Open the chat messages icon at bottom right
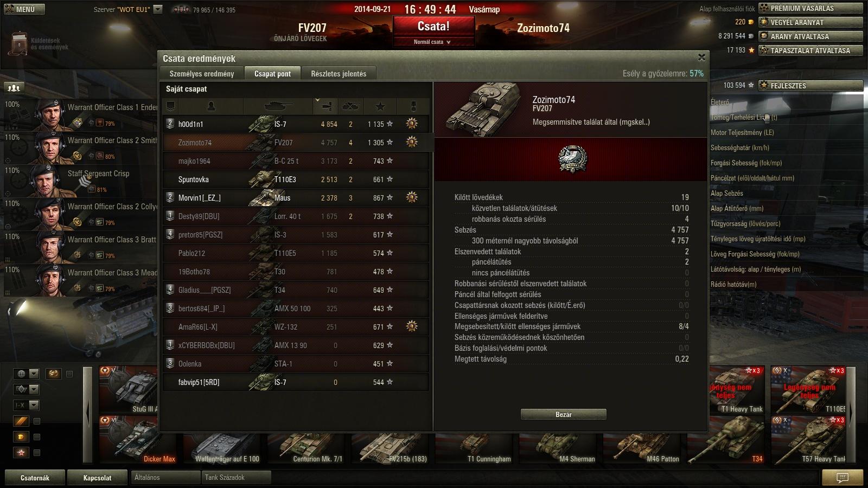Screen dimensions: 868x488 pyautogui.click(x=842, y=478)
